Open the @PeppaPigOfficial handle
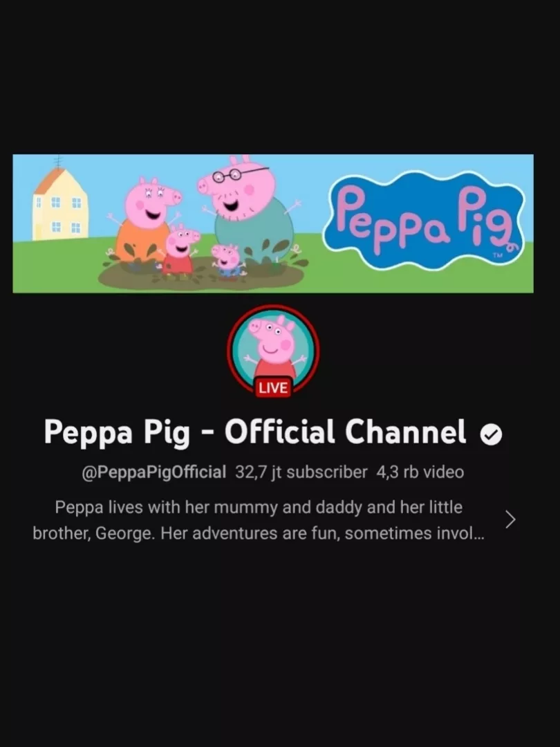The image size is (560, 747). click(x=153, y=472)
